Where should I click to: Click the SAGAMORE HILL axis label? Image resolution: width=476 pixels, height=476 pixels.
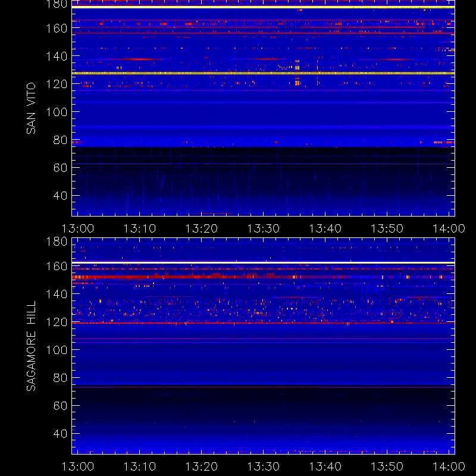(x=31, y=346)
